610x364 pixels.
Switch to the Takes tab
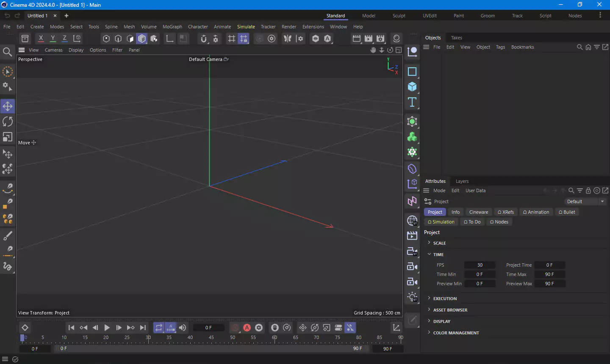tap(456, 37)
